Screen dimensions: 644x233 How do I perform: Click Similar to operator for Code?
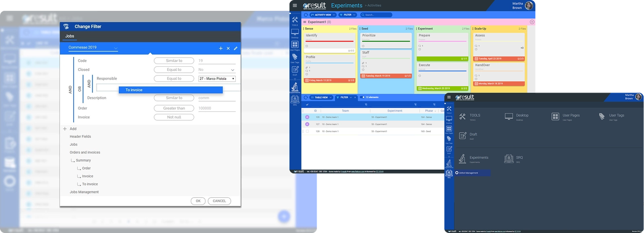174,61
